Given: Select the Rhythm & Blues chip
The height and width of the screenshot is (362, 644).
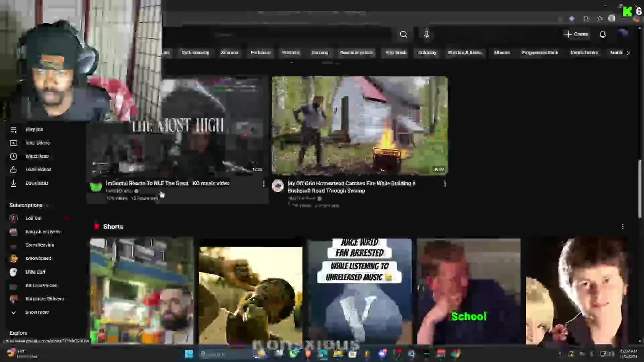Looking at the screenshot, I should [465, 52].
